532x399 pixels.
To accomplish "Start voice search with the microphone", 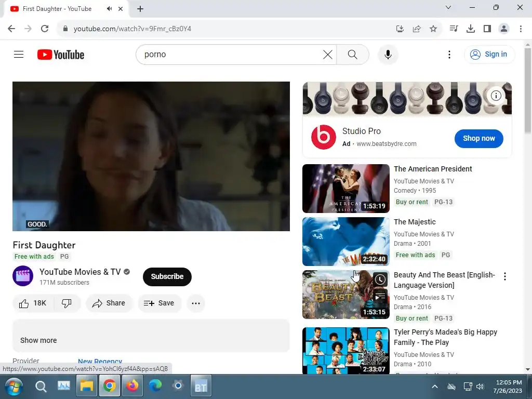I will (388, 54).
